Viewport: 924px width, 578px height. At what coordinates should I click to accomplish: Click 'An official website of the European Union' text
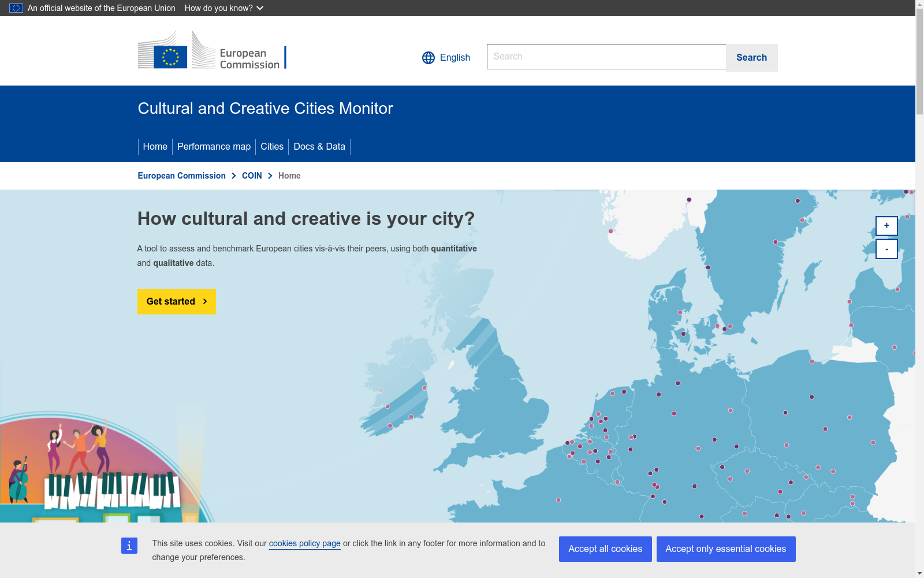[102, 8]
